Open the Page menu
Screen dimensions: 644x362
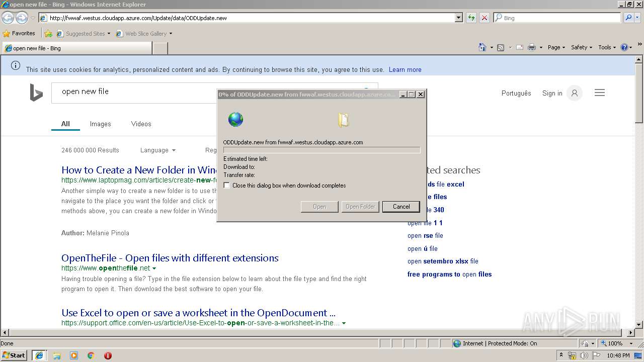pos(556,47)
